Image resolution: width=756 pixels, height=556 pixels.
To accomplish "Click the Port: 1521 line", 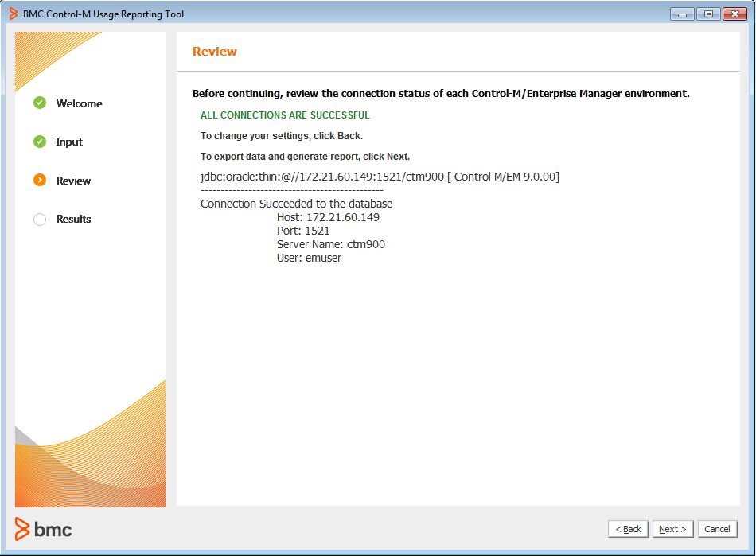I will (x=302, y=231).
